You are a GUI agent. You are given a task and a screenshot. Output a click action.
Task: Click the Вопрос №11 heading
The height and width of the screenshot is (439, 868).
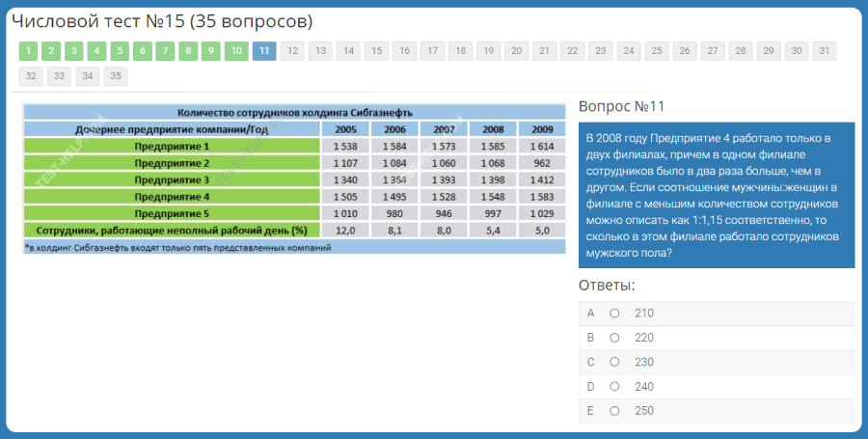[621, 106]
